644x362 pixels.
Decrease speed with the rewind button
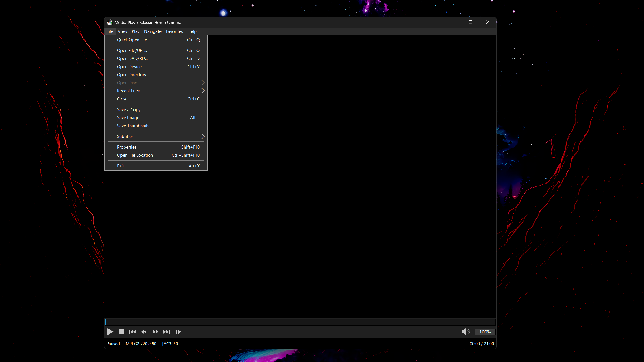(x=144, y=332)
